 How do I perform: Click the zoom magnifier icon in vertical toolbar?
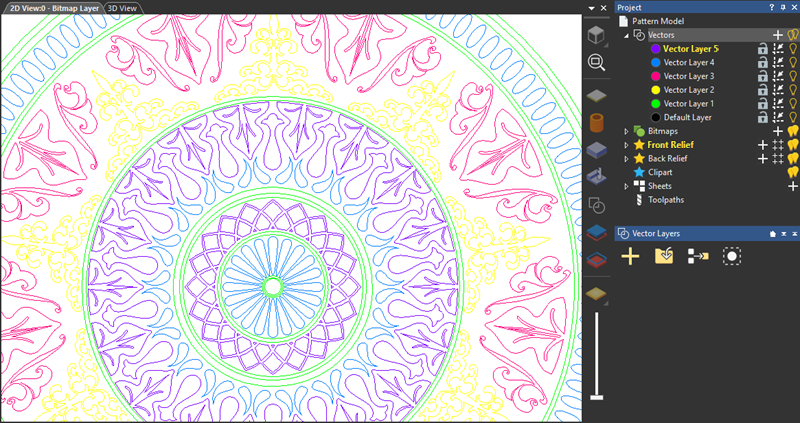596,63
